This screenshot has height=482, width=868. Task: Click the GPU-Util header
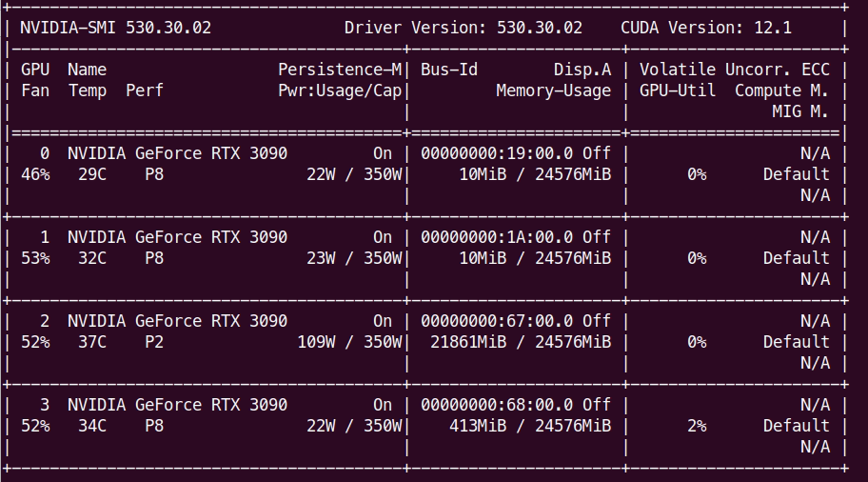[678, 90]
